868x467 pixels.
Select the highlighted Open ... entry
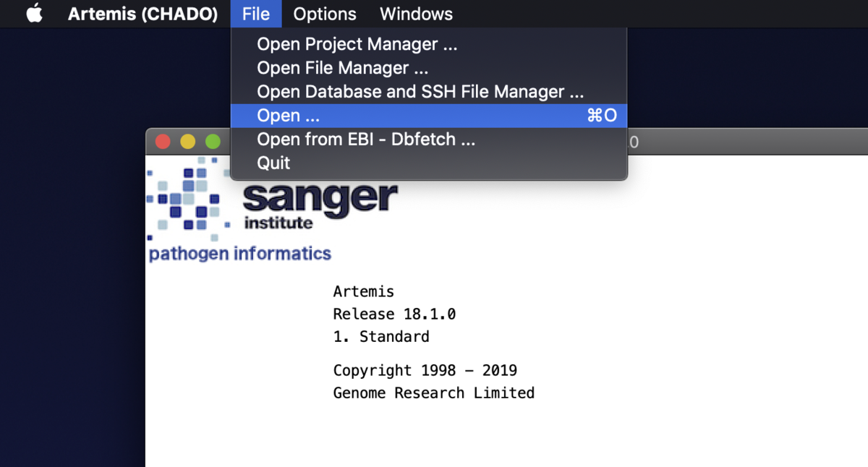tap(429, 116)
